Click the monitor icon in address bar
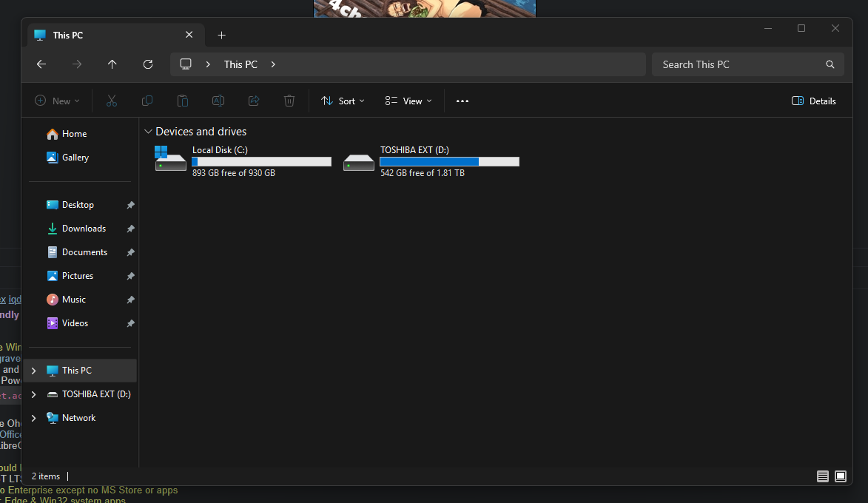The image size is (868, 503). (x=186, y=64)
